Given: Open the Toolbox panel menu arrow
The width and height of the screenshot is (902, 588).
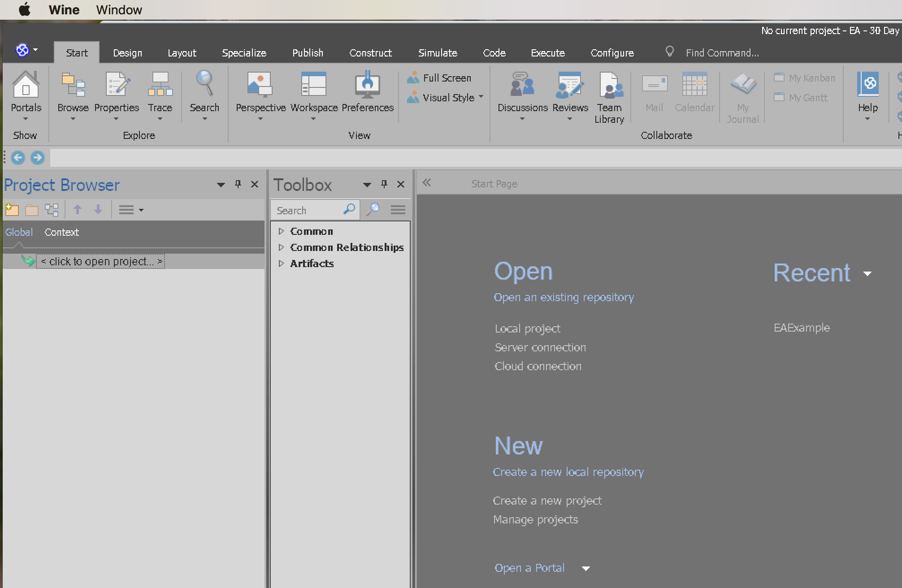Looking at the screenshot, I should click(x=367, y=185).
